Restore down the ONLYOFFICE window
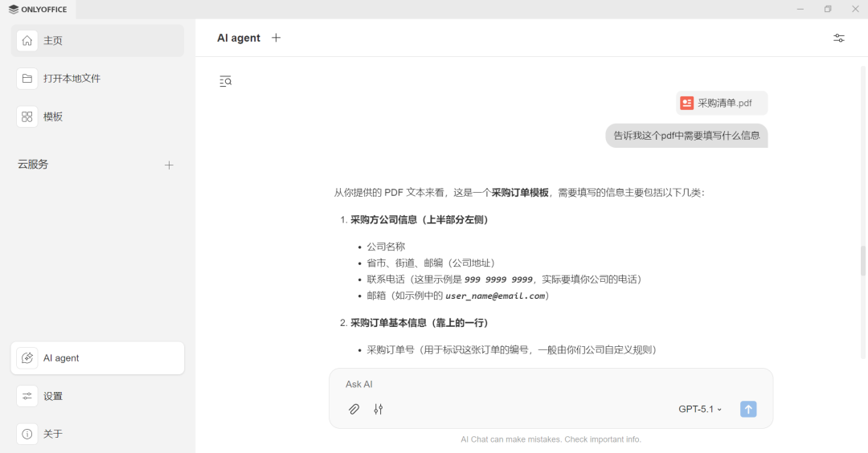868x453 pixels. [x=828, y=10]
